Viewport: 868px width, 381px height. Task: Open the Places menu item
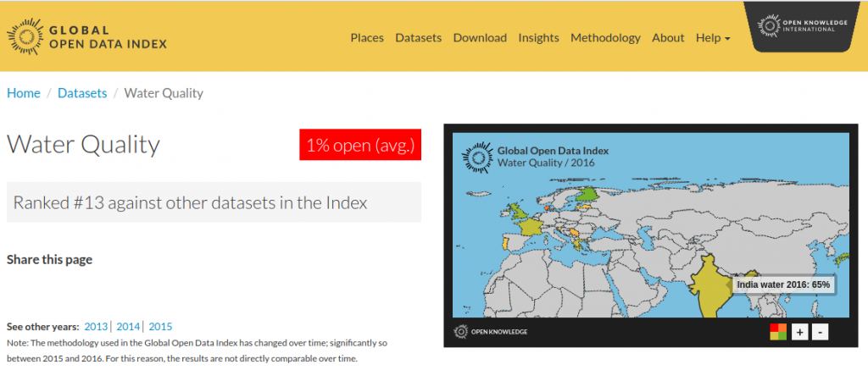coord(367,37)
